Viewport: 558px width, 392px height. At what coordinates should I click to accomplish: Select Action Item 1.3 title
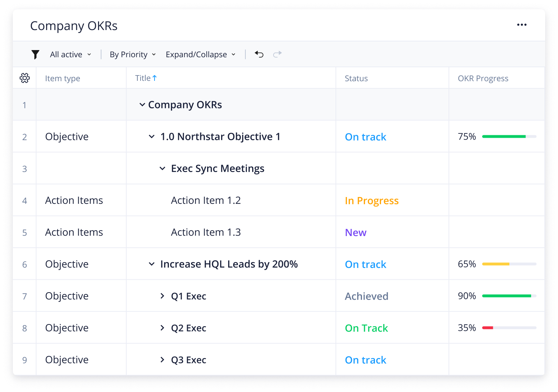tap(206, 232)
